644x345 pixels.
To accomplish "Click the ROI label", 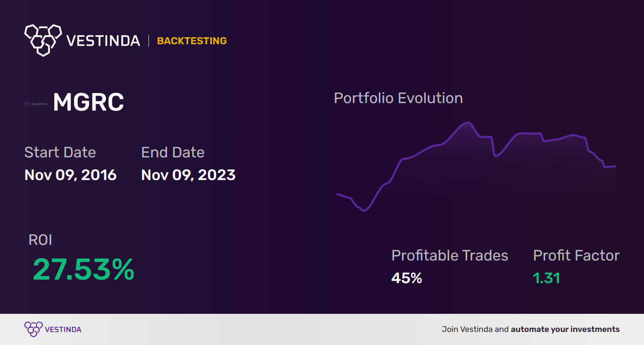I will tap(40, 240).
